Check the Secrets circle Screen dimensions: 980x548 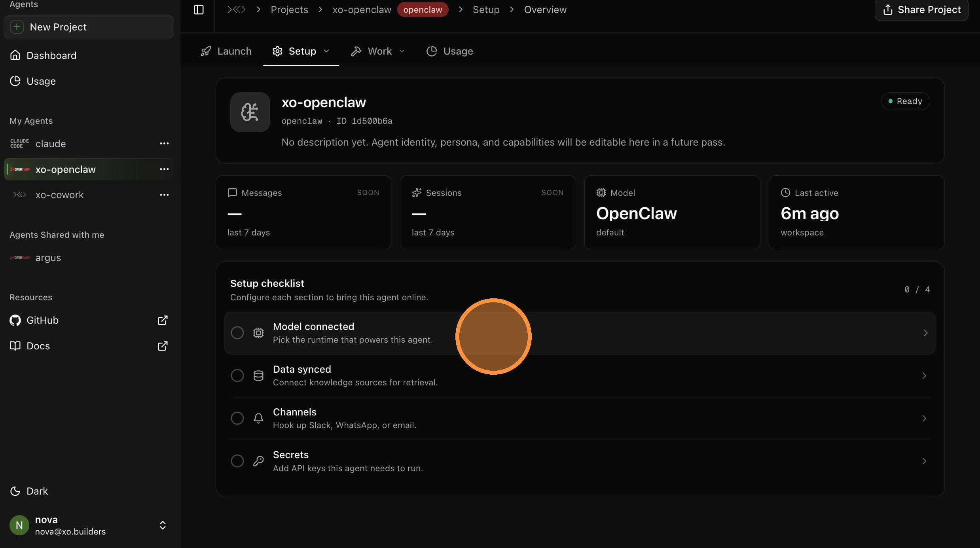click(x=237, y=461)
